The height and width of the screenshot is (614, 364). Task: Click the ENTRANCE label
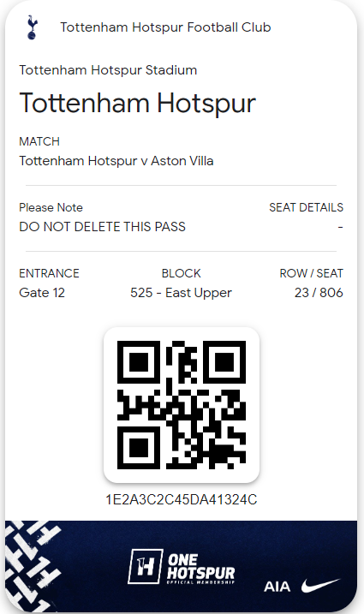click(x=49, y=273)
